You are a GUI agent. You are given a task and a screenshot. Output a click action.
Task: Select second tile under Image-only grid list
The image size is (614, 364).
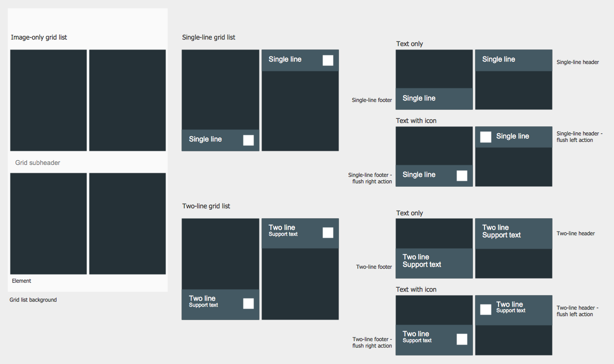127,100
